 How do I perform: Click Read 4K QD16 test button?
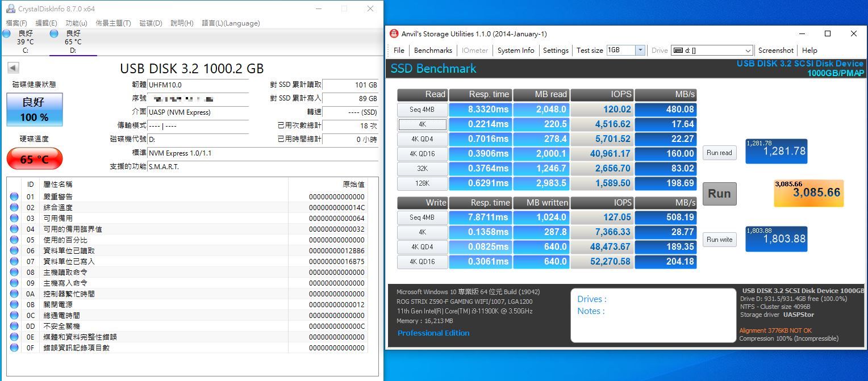point(422,154)
